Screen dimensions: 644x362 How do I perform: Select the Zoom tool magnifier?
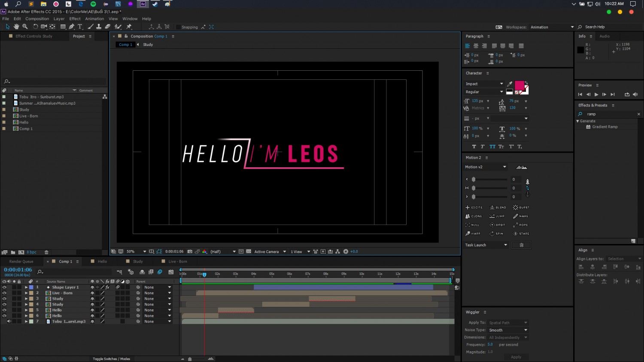25,27
